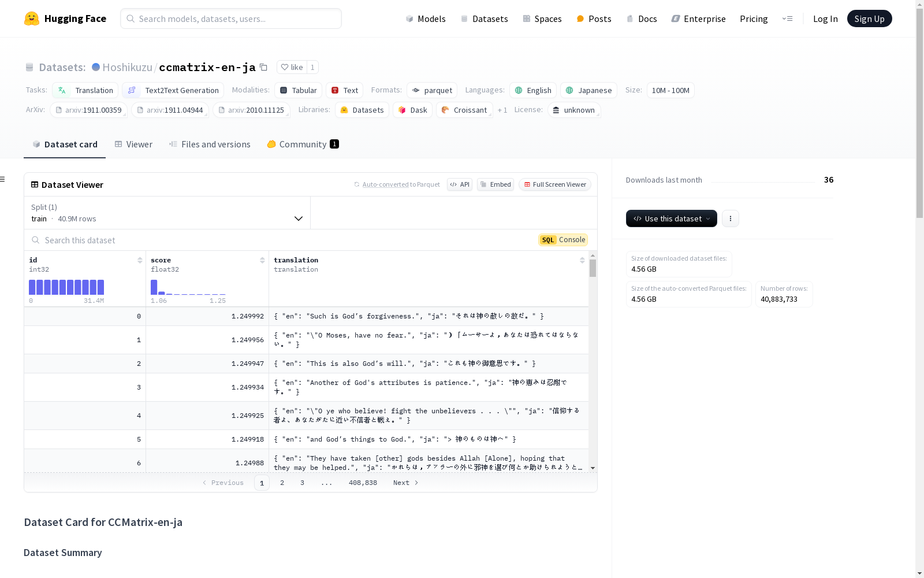This screenshot has height=578, width=924.
Task: Sort by the score column
Action: [x=262, y=260]
